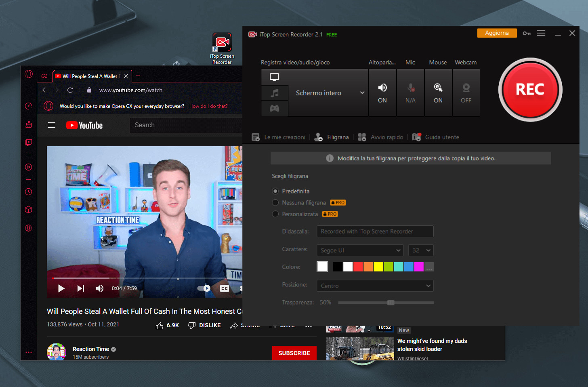
Task: Go forward in Opera GX browser
Action: (57, 90)
